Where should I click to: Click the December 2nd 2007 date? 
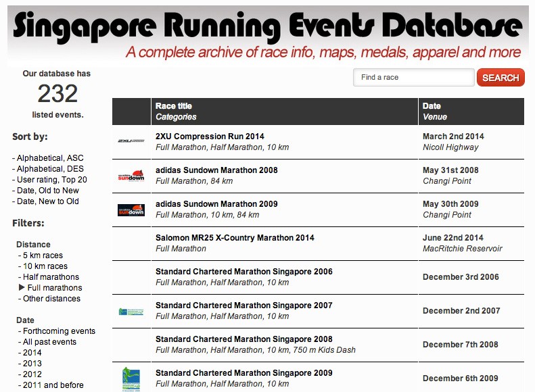(x=461, y=310)
